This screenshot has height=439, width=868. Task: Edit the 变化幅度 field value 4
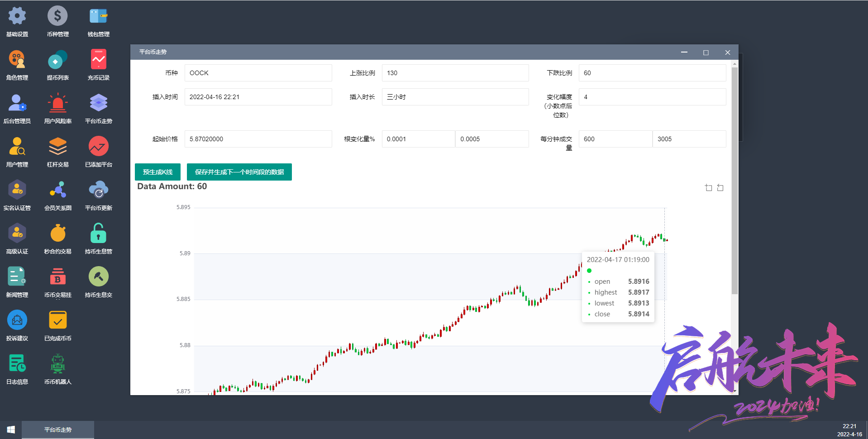pyautogui.click(x=653, y=97)
